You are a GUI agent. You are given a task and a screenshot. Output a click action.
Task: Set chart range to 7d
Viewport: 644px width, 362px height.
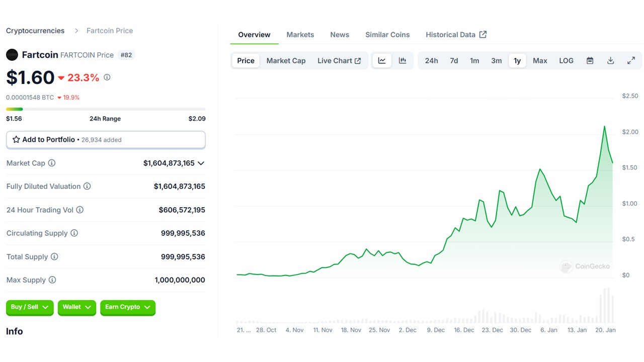click(x=454, y=61)
